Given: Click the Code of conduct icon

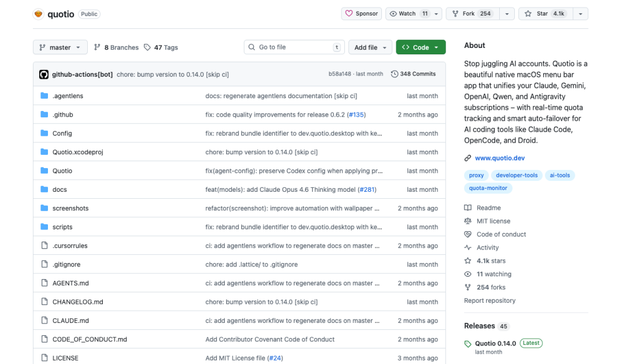Looking at the screenshot, I should click(x=467, y=234).
